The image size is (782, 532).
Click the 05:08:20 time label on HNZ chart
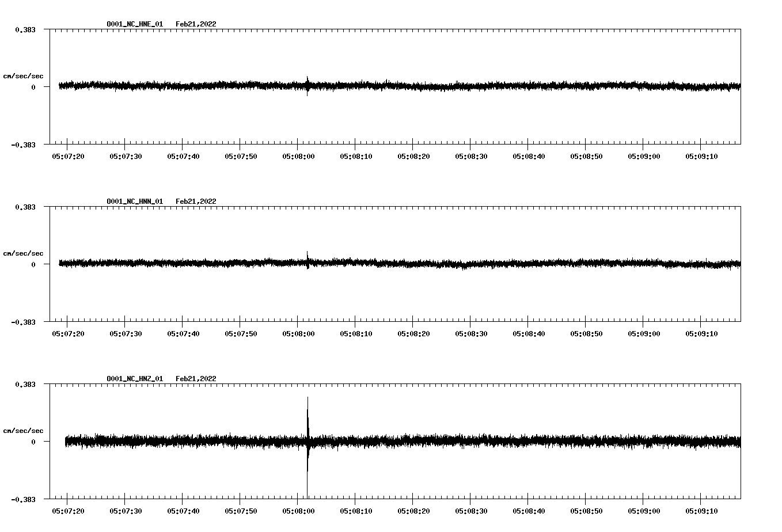click(x=413, y=511)
